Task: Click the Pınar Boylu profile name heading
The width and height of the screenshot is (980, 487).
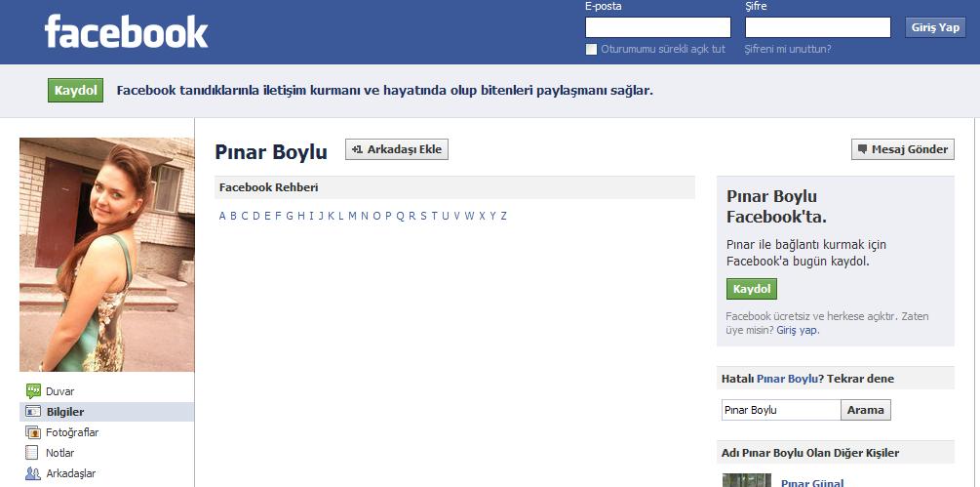Action: point(271,152)
